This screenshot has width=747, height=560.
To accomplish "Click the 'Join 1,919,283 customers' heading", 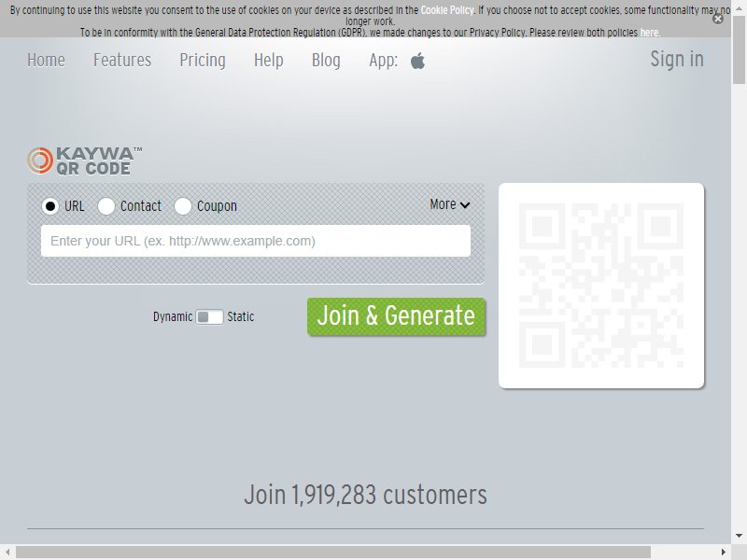I will pyautogui.click(x=365, y=495).
